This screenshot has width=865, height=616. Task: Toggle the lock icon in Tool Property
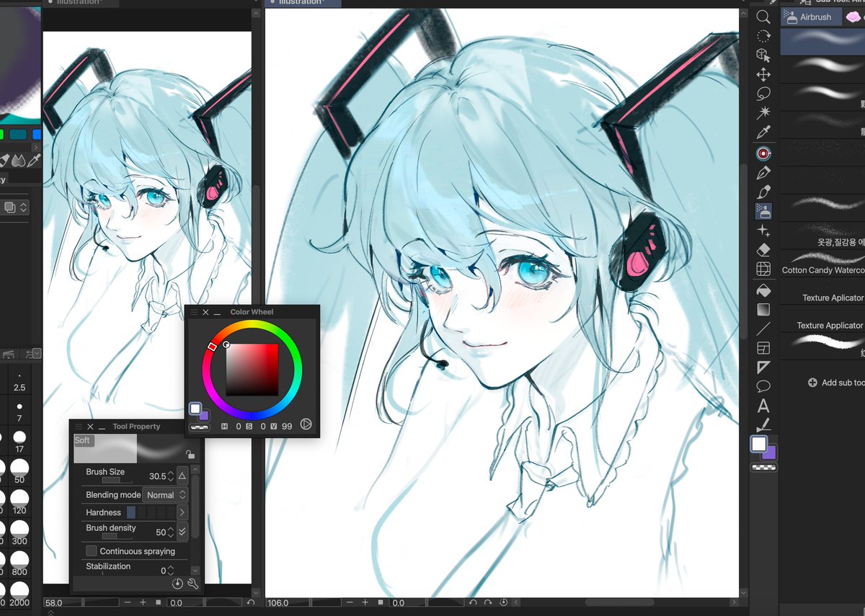pos(190,455)
